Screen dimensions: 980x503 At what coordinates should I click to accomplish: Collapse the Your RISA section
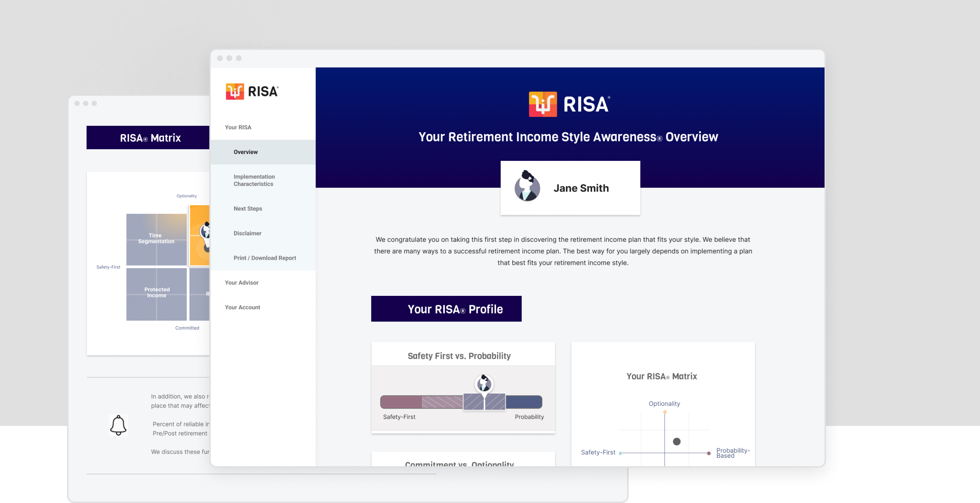tap(238, 127)
